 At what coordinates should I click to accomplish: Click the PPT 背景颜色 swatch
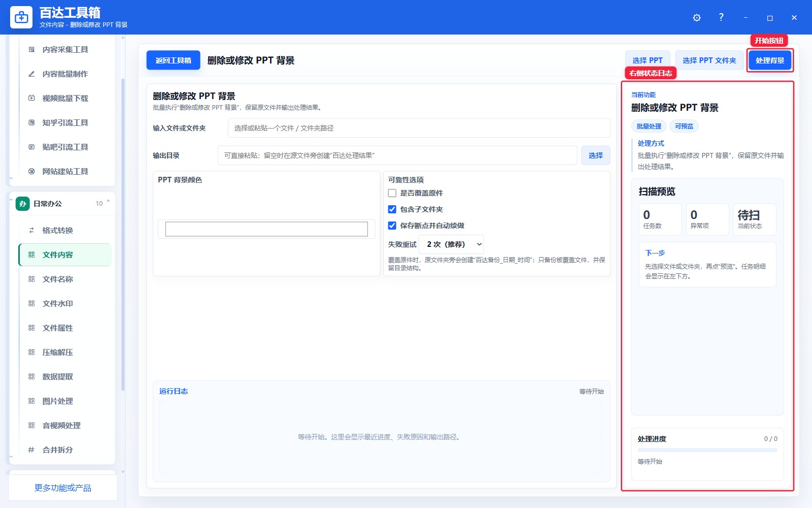266,229
